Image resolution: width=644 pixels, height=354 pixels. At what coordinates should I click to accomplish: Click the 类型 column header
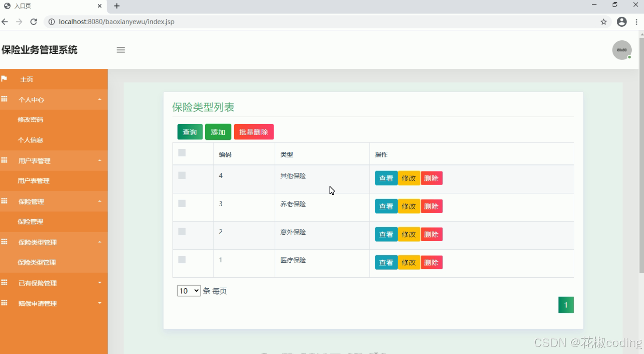(287, 154)
